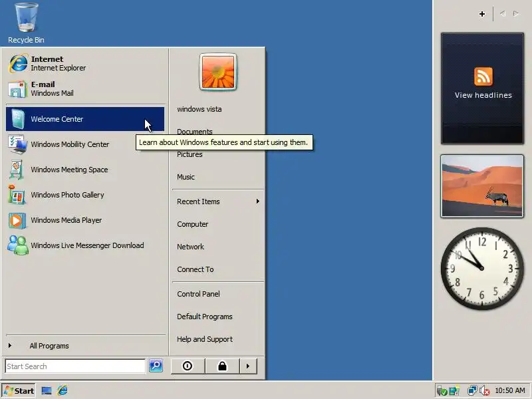Click the muted volume tray icon
The width and height of the screenshot is (532, 399).
485,391
